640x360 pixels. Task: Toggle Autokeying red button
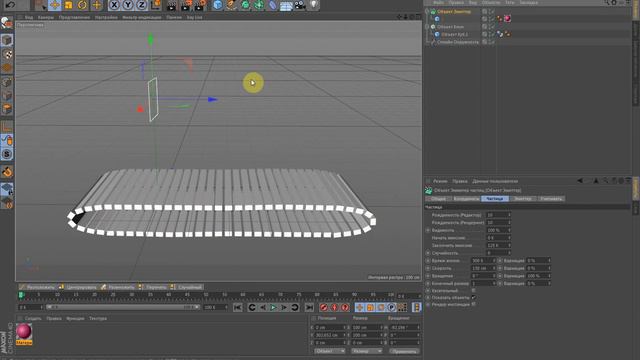(x=334, y=307)
